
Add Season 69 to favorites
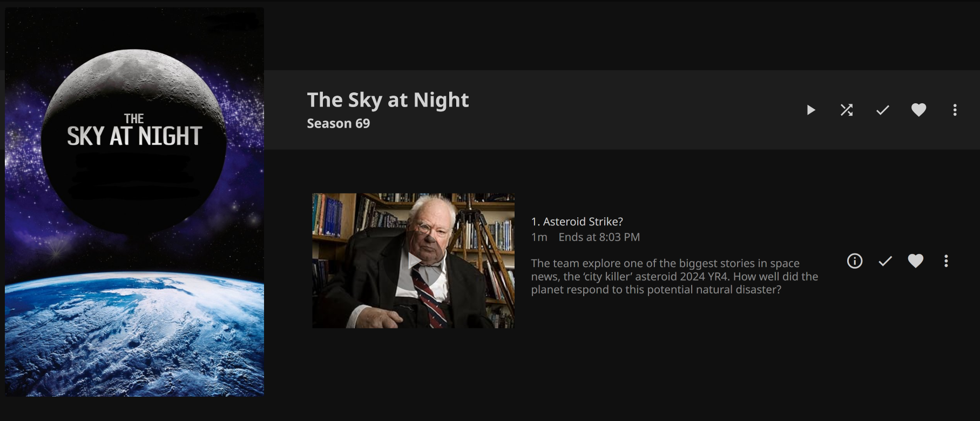point(918,110)
